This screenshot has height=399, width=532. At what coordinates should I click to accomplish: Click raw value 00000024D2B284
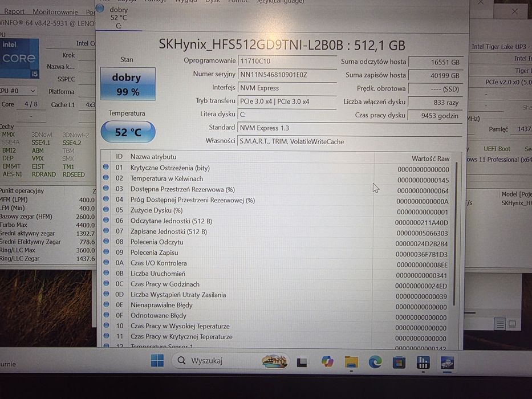point(421,244)
